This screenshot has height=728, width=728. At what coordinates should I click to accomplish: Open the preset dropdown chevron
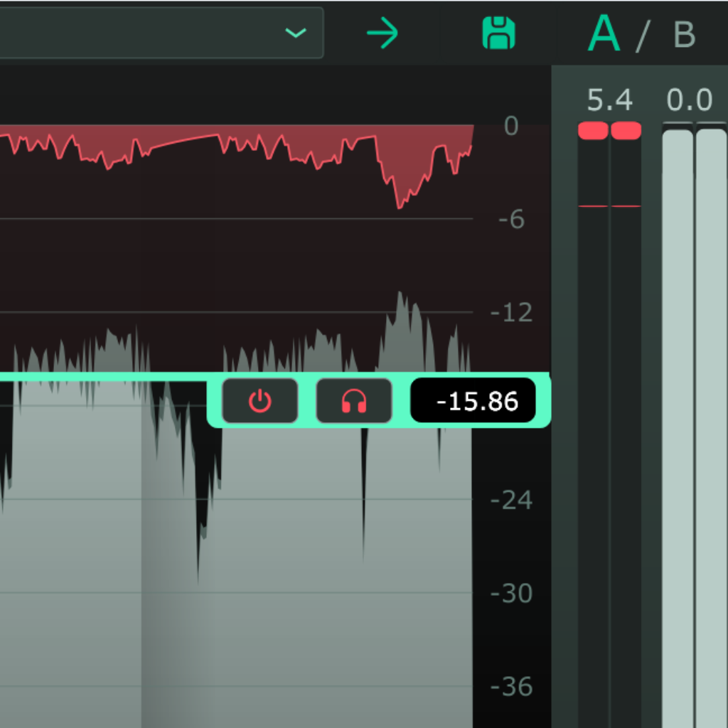[x=296, y=33]
